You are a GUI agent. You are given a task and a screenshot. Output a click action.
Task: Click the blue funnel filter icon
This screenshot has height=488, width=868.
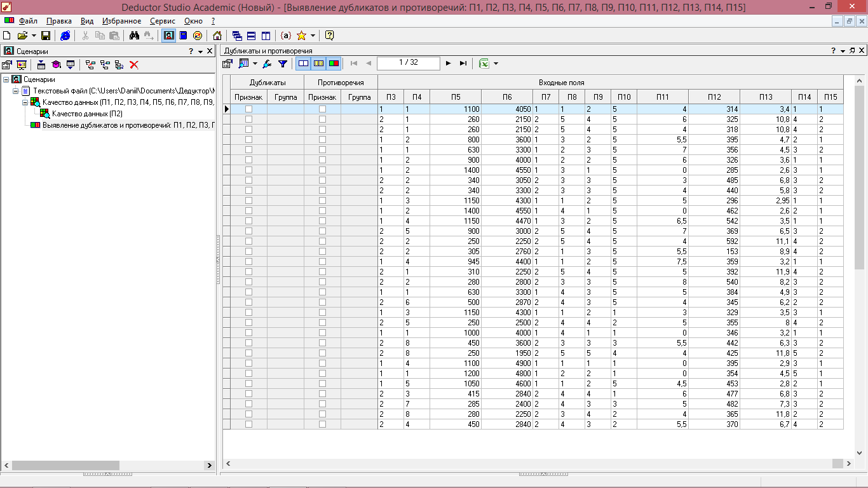(x=283, y=64)
